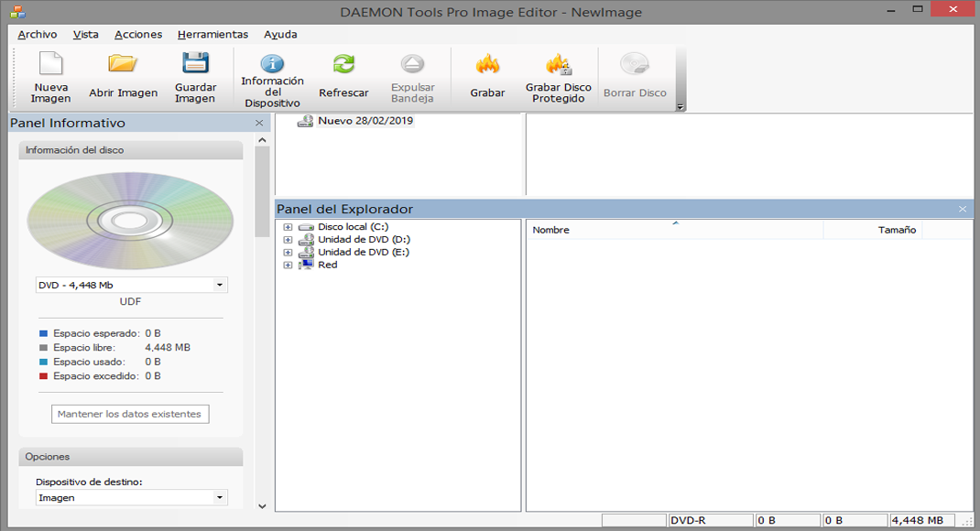
Task: Select Disco local (C:) label in explorer
Action: pyautogui.click(x=354, y=227)
